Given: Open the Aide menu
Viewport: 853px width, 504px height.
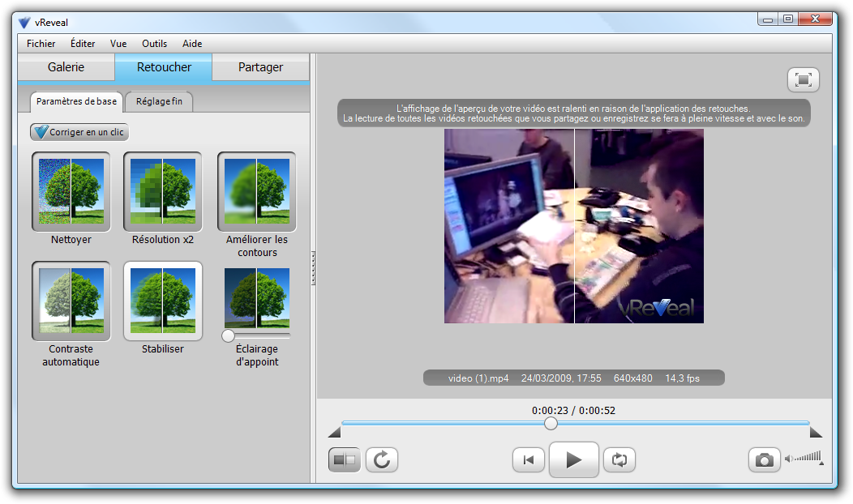Looking at the screenshot, I should tap(192, 44).
